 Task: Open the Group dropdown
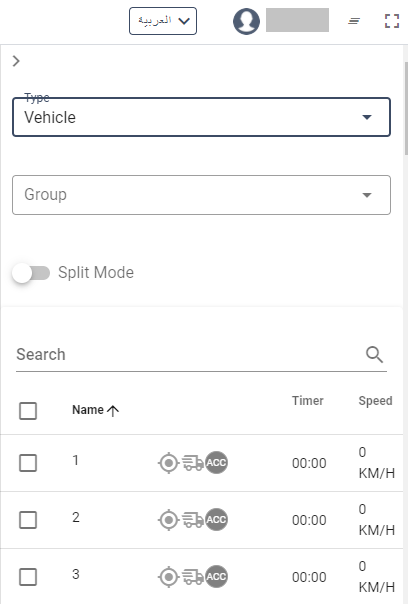pos(201,195)
